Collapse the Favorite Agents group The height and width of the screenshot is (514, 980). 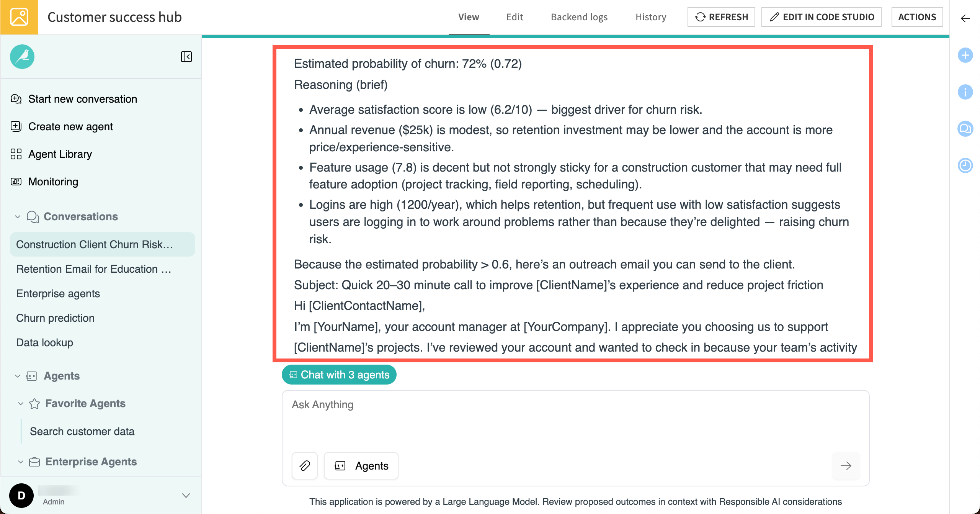coord(21,404)
